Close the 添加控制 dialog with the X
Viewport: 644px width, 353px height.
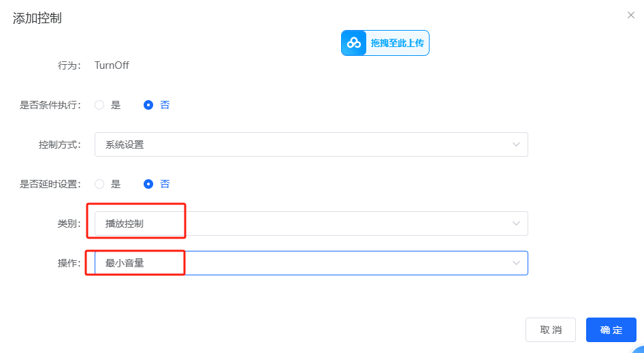click(630, 15)
